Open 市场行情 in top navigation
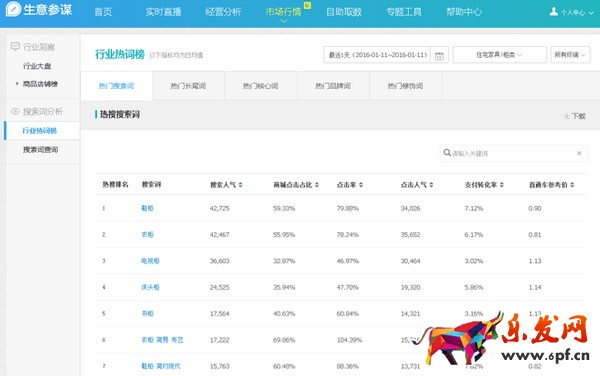The width and height of the screenshot is (600, 376). click(284, 12)
